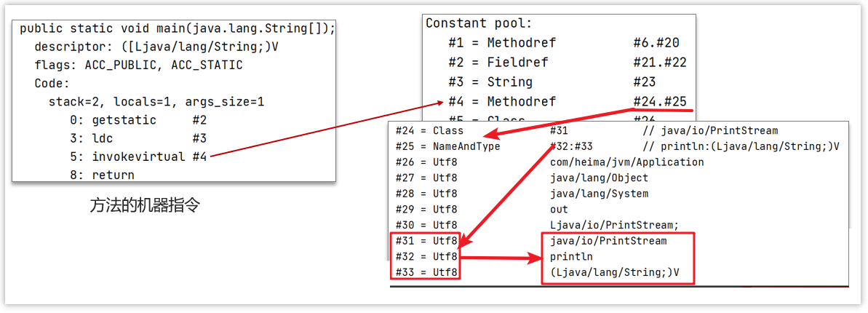The image size is (868, 313).
Task: Click the ldc #3 instruction line
Action: click(138, 138)
